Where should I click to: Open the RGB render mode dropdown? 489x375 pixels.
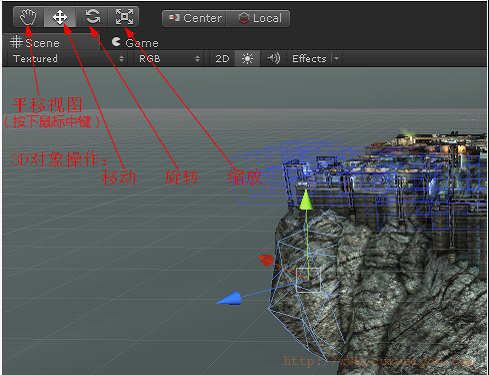click(x=169, y=59)
